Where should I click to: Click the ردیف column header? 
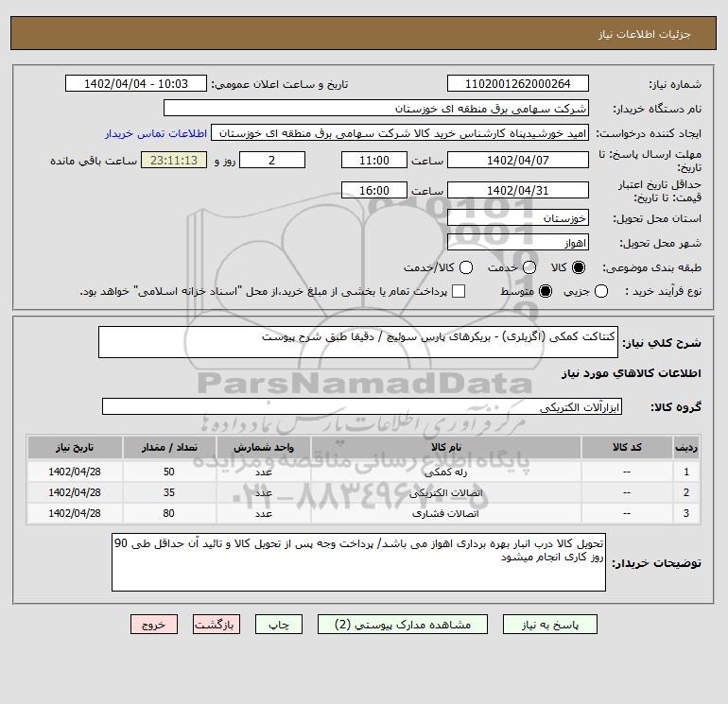(x=686, y=447)
